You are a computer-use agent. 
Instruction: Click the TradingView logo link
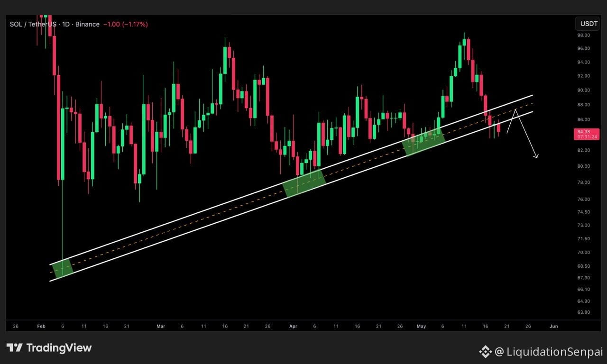[49, 348]
